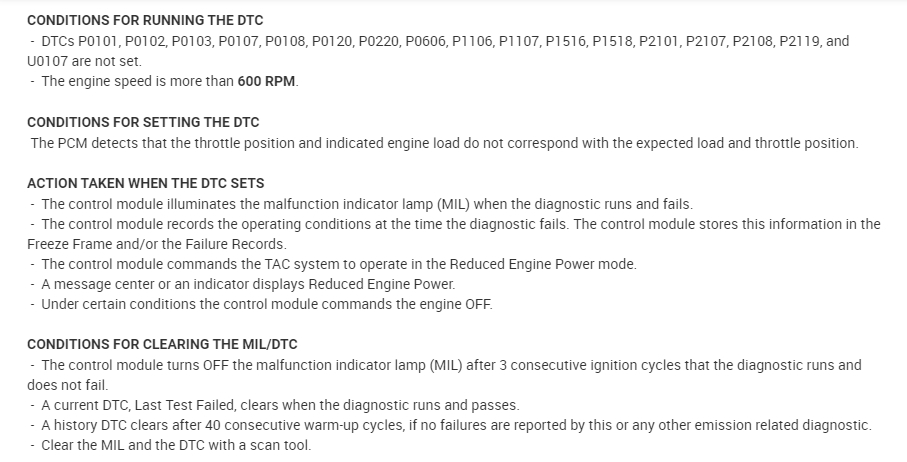Image resolution: width=907 pixels, height=462 pixels.
Task: Click the "CONDITIONS FOR SETTING THE DTC" heading
Action: [142, 122]
